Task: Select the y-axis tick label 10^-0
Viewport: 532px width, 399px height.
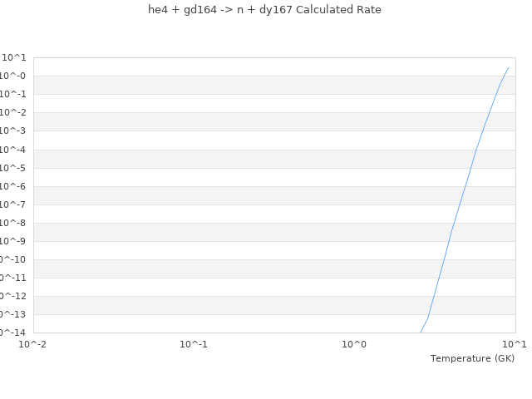Action: 13,76
